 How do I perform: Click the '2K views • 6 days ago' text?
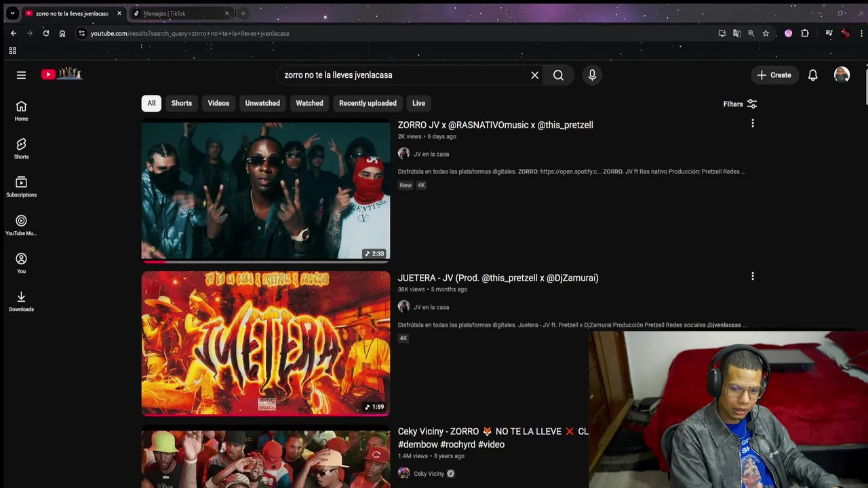427,136
